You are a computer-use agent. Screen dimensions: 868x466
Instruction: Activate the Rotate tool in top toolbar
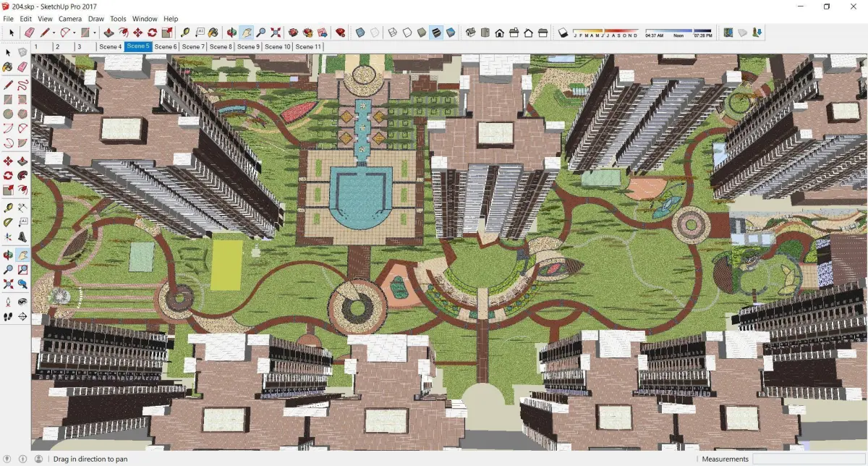pyautogui.click(x=152, y=33)
